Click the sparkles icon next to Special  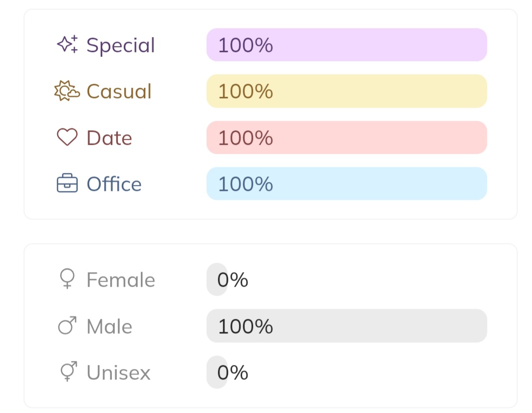point(67,45)
